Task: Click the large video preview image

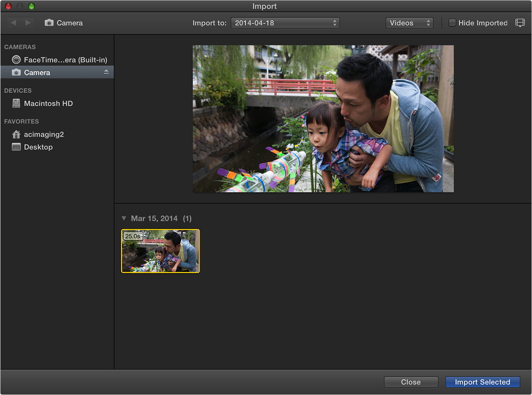Action: (323, 119)
